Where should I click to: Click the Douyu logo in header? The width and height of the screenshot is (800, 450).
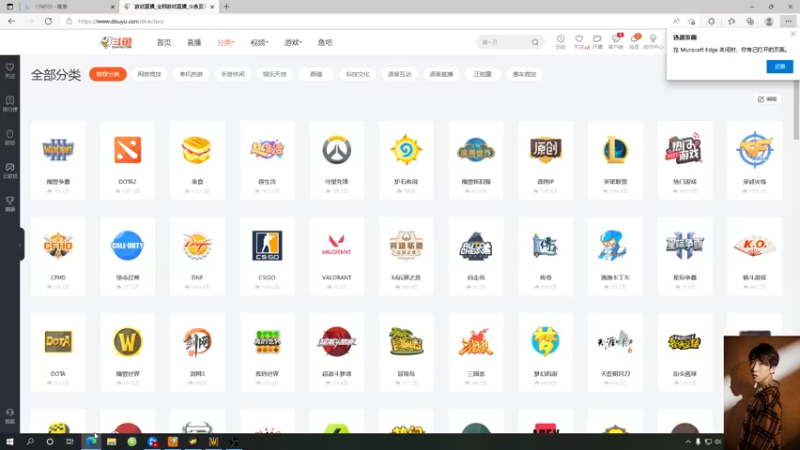(x=116, y=42)
